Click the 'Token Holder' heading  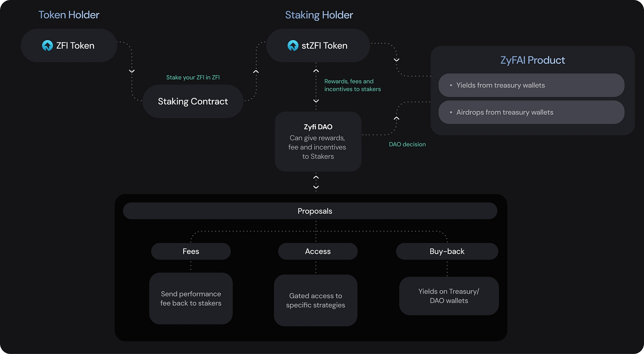click(69, 15)
